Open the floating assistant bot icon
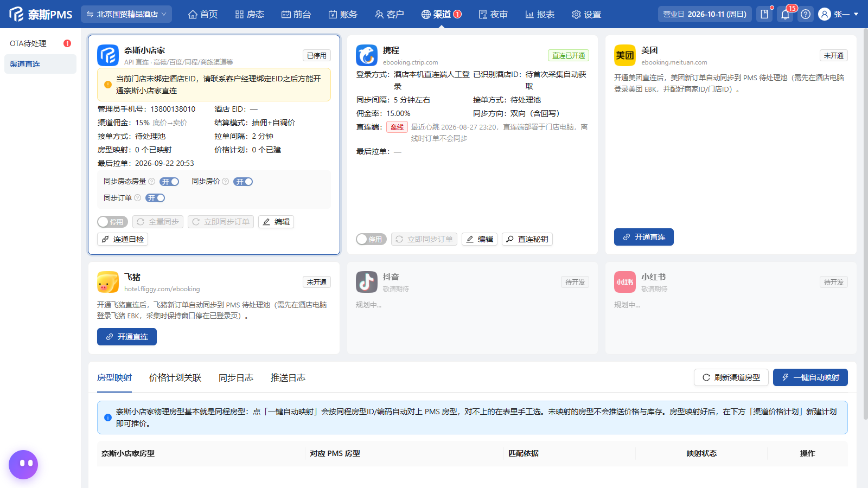Image resolution: width=868 pixels, height=488 pixels. click(23, 465)
